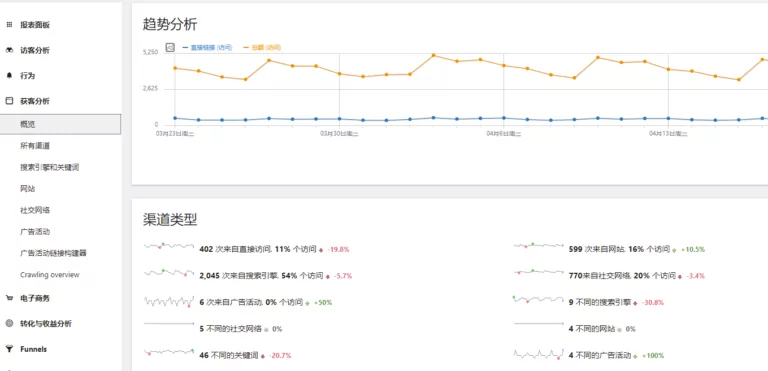This screenshot has height=371, width=768.
Task: Click the 03月23日 x-axis date label
Action: tap(175, 133)
